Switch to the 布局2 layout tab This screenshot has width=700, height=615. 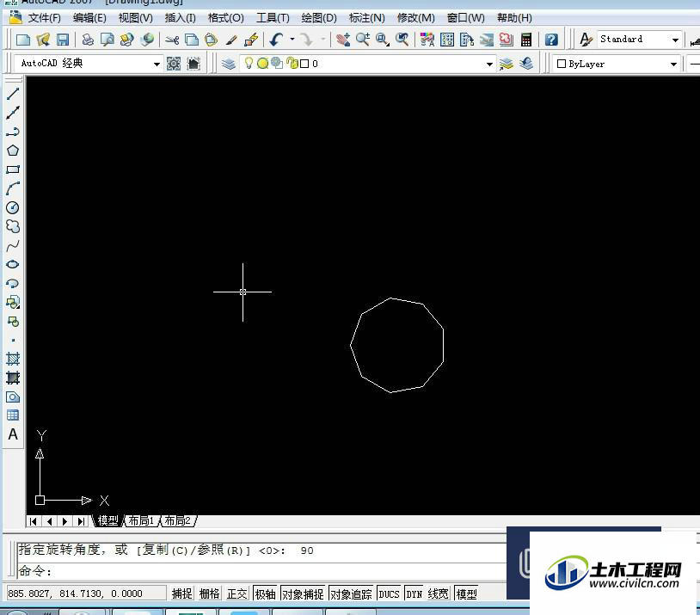(178, 520)
